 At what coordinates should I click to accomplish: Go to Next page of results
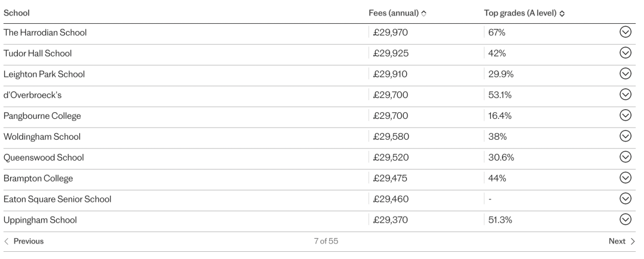(x=622, y=241)
